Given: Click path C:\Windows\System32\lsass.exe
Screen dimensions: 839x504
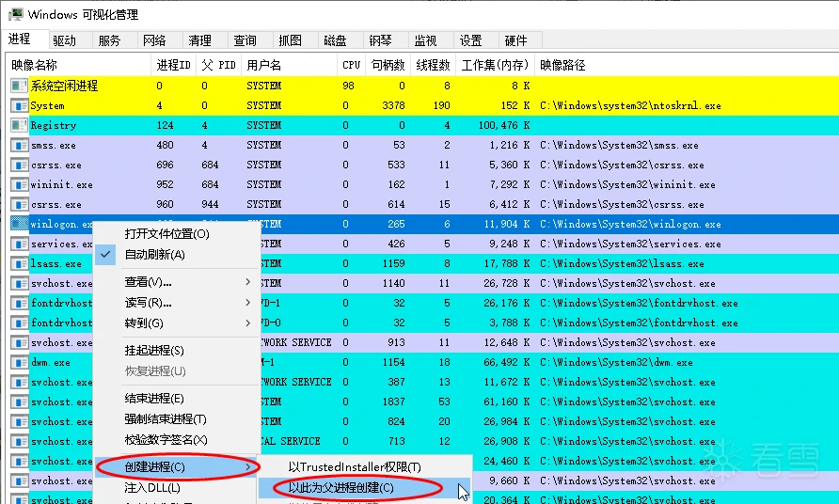Looking at the screenshot, I should [x=622, y=264].
